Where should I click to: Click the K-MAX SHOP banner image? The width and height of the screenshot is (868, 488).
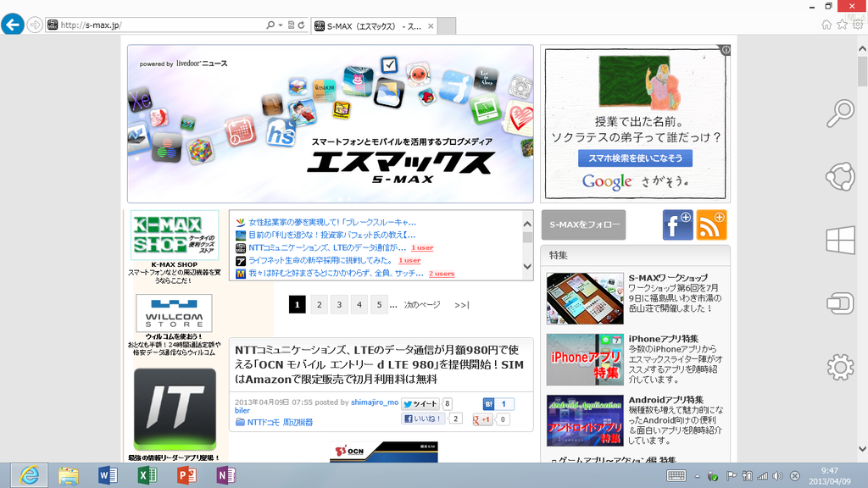(175, 236)
